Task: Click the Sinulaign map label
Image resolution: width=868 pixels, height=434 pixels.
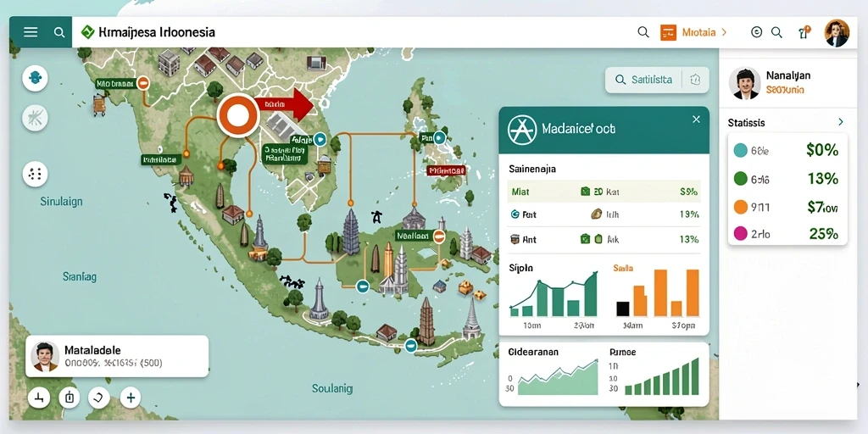Action: [x=61, y=202]
